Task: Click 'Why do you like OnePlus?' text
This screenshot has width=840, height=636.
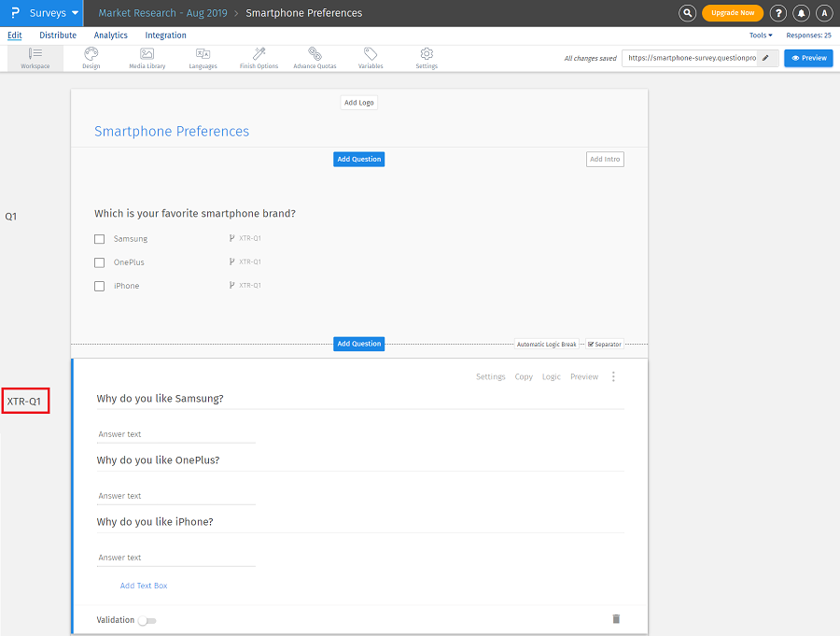Action: [158, 460]
